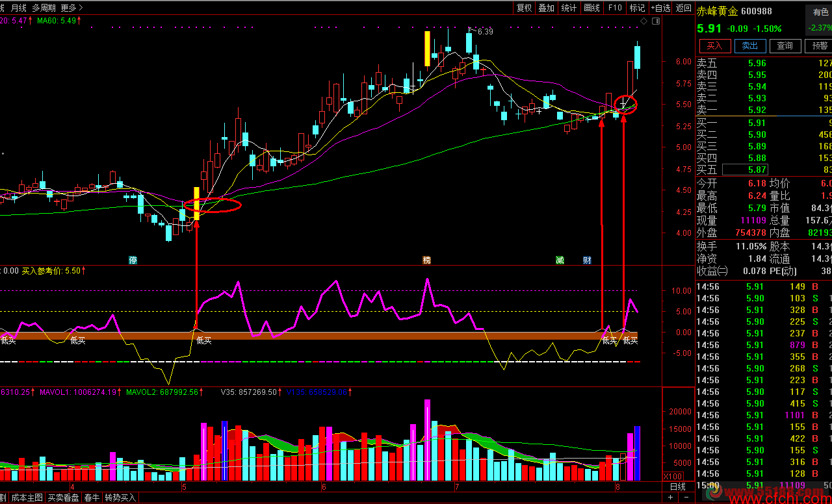Image resolution: width=832 pixels, height=504 pixels.
Task: Expand the 更多 period menu
Action: coord(71,8)
